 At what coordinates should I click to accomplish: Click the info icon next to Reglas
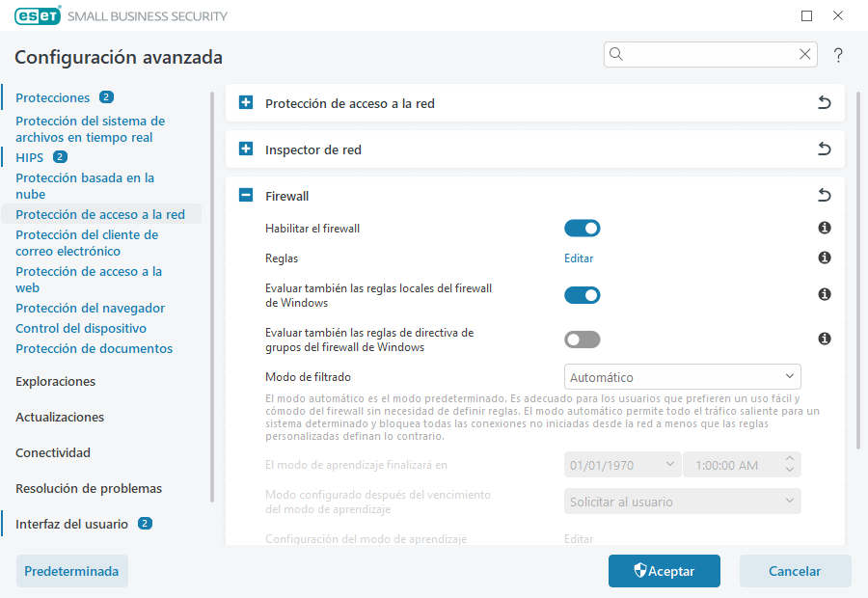pos(825,258)
